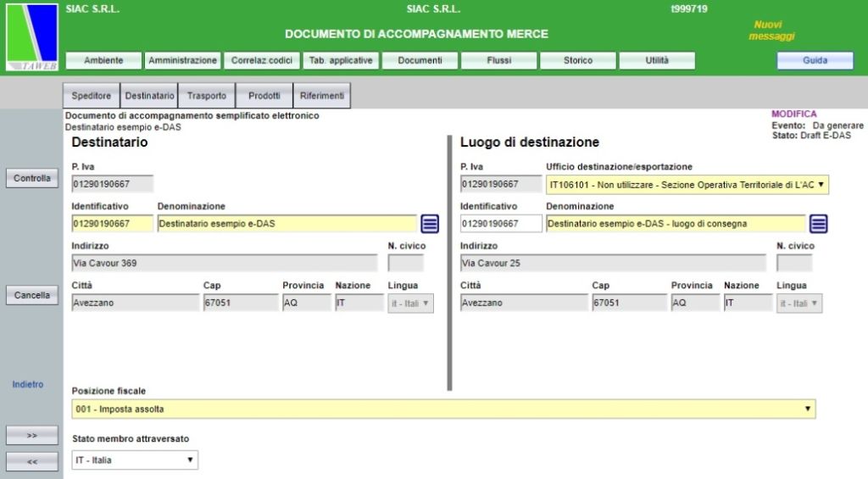Select the Speditore tab
The image size is (868, 479).
click(92, 96)
